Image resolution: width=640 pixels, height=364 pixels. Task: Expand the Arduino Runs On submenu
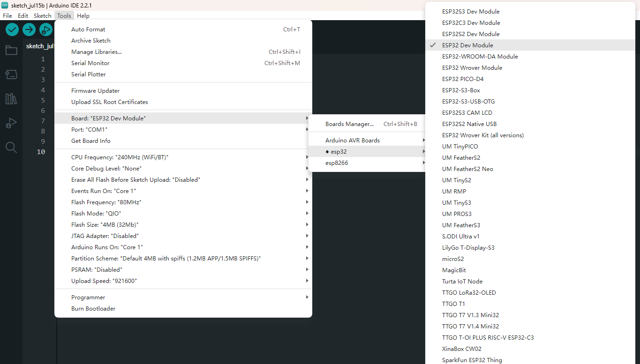pos(183,247)
